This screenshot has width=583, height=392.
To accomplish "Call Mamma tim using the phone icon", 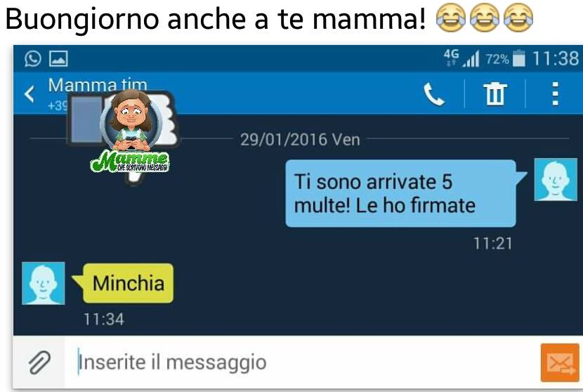I will pos(433,94).
